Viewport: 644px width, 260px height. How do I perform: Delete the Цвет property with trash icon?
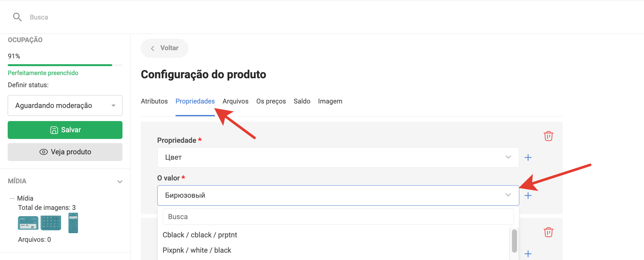click(x=548, y=136)
